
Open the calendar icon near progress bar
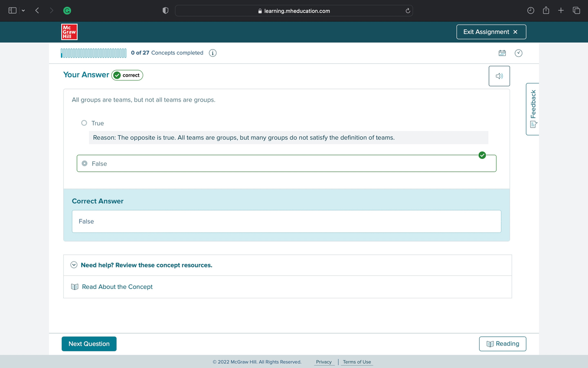pyautogui.click(x=502, y=53)
